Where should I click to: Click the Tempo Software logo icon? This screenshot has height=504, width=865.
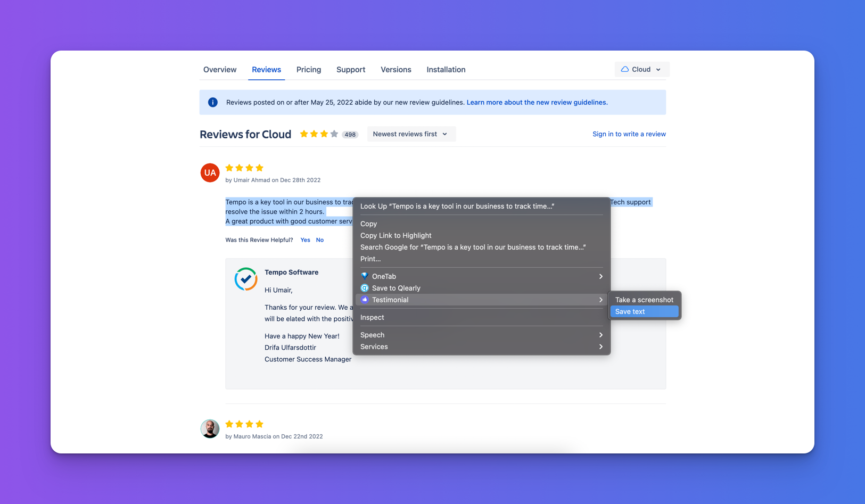(x=246, y=279)
